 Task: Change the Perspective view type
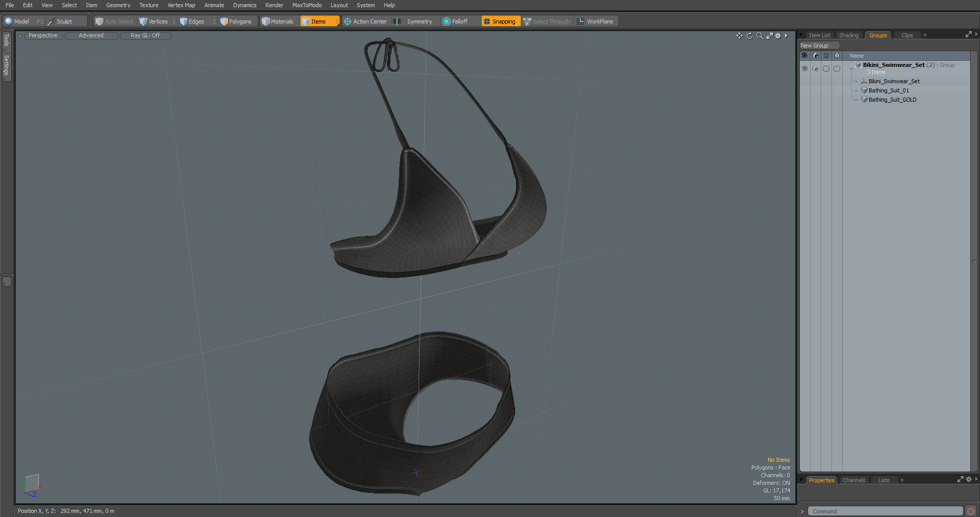(x=43, y=36)
